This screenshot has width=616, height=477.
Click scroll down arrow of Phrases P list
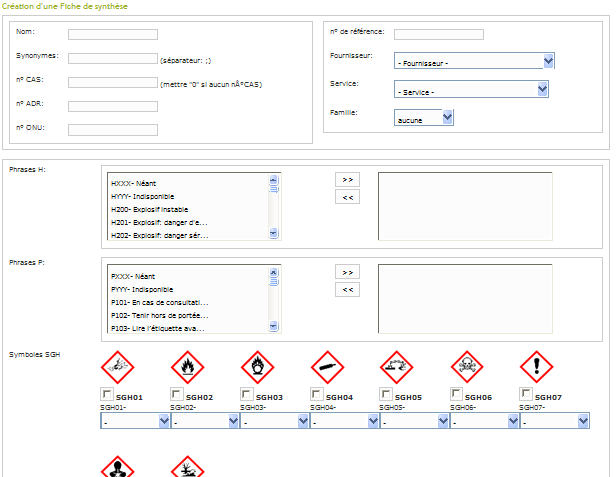click(273, 326)
